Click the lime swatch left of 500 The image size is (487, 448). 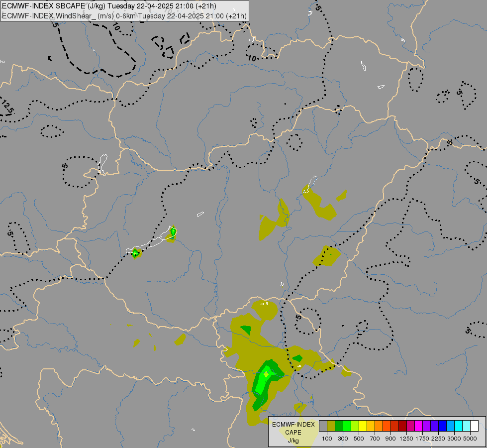coord(355,426)
